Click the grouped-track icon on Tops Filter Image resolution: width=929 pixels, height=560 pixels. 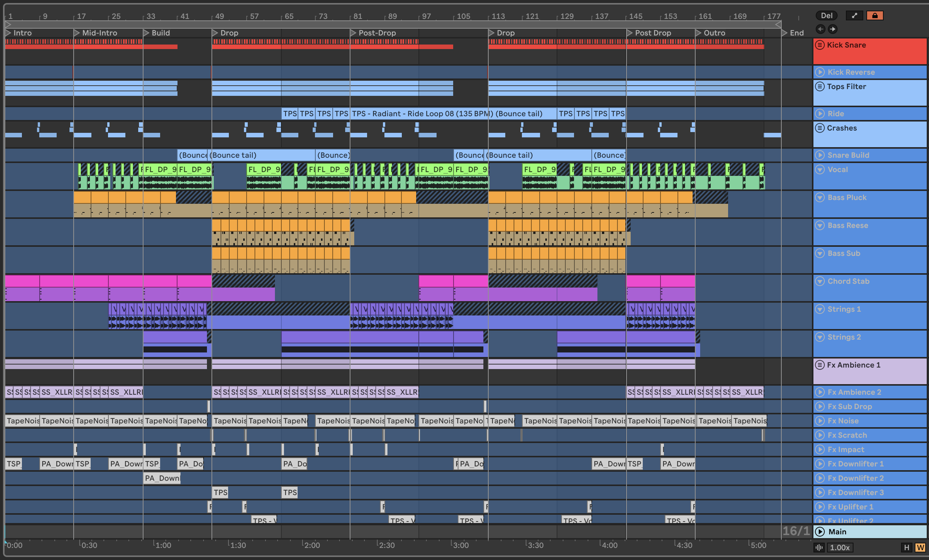tap(819, 86)
